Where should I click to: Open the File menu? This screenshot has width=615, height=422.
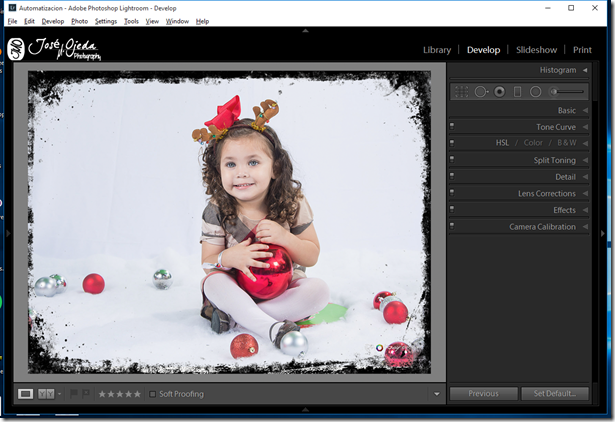pyautogui.click(x=12, y=21)
